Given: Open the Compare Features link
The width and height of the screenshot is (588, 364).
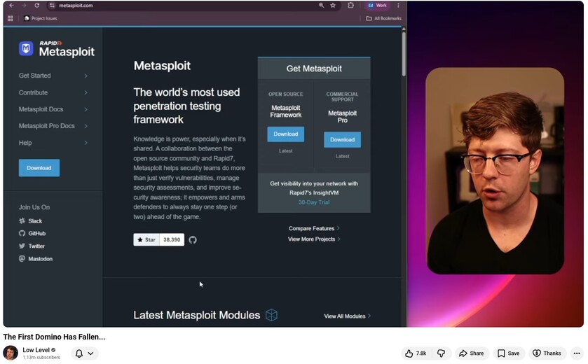Looking at the screenshot, I should tap(314, 228).
